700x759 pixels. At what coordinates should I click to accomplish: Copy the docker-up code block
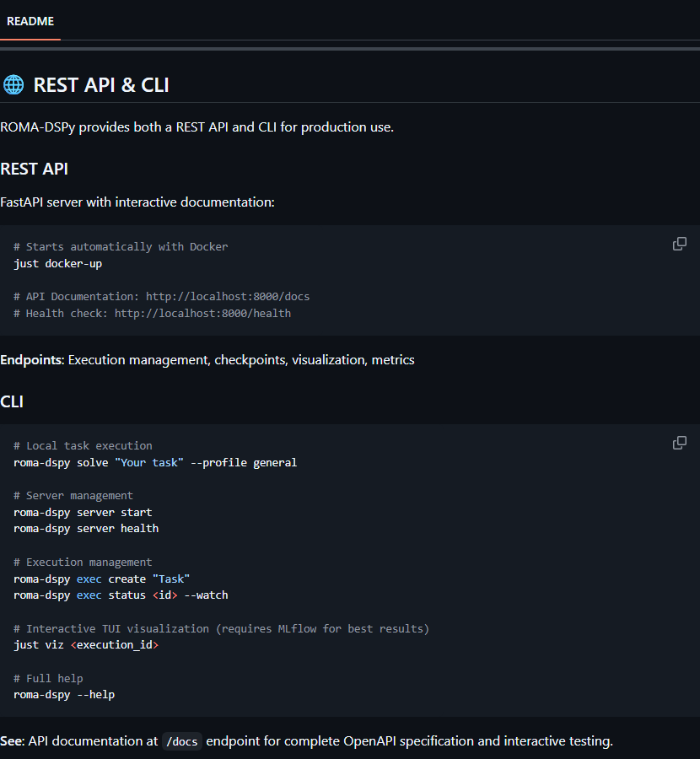pyautogui.click(x=679, y=245)
